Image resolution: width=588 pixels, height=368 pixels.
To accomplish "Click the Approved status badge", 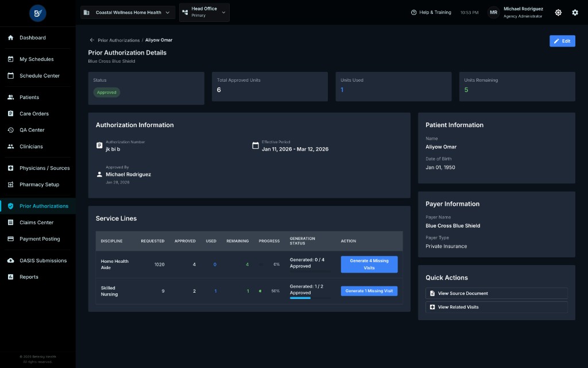I will [106, 93].
